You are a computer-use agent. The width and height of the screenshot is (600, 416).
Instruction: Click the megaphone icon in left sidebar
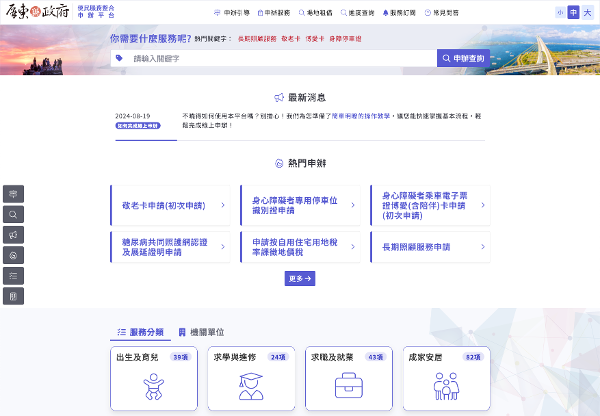(14, 234)
